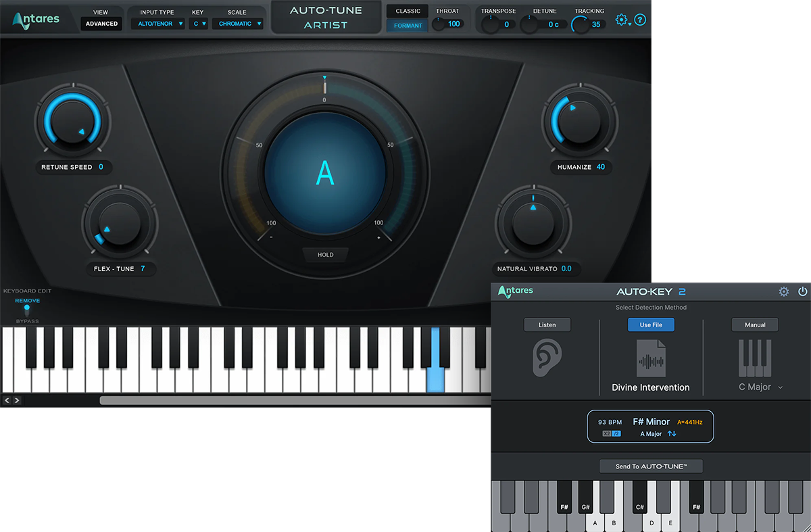Select the Listen detection method

(x=547, y=325)
